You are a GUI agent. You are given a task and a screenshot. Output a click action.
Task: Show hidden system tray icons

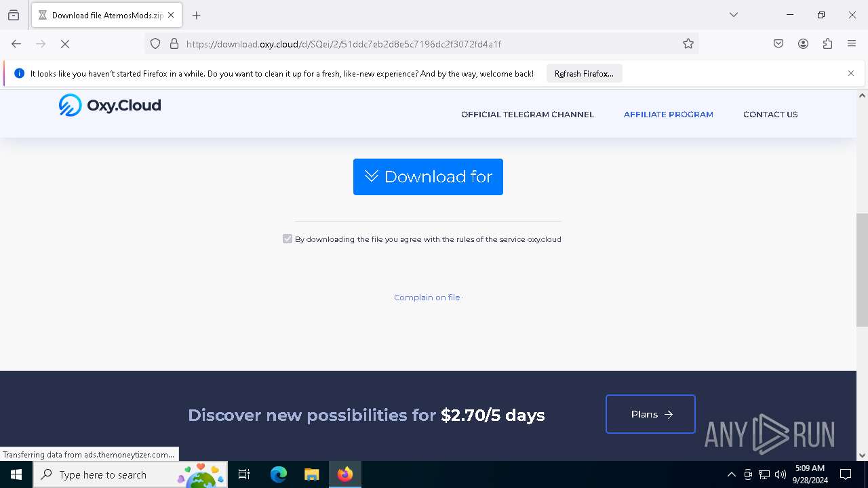[x=731, y=474]
